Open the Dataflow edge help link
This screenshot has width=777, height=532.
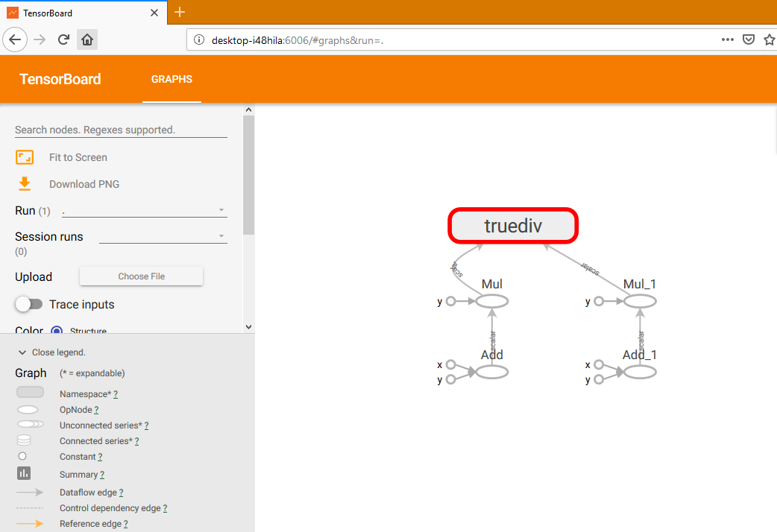121,493
